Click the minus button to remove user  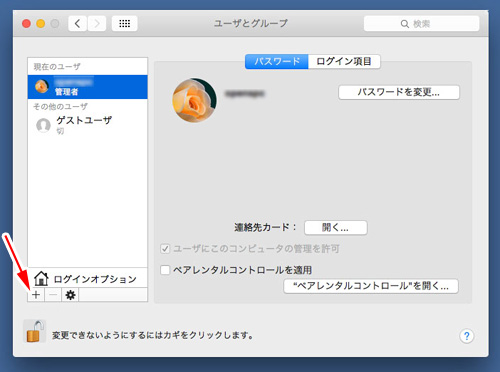pyautogui.click(x=53, y=295)
